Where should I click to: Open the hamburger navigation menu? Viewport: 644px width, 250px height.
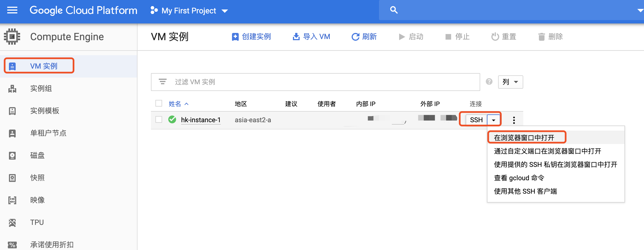[x=12, y=10]
